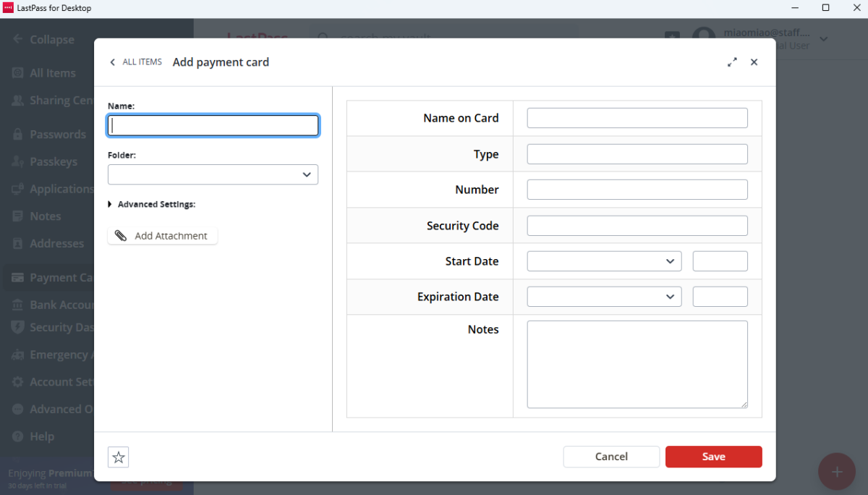Click the Name on Card field

pos(637,118)
